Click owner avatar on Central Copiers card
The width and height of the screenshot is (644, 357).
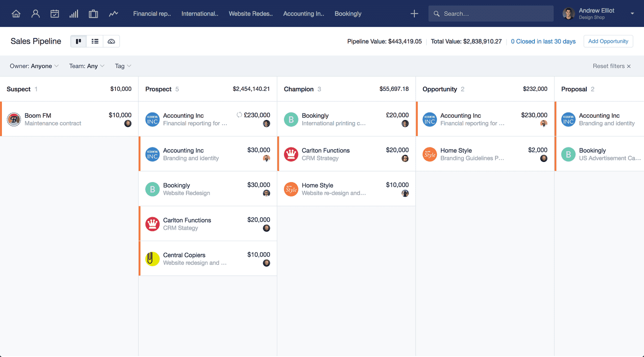point(266,263)
